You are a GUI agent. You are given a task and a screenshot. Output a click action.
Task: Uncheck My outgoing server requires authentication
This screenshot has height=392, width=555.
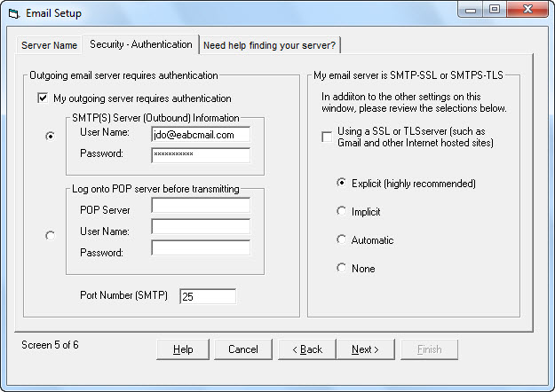[43, 98]
